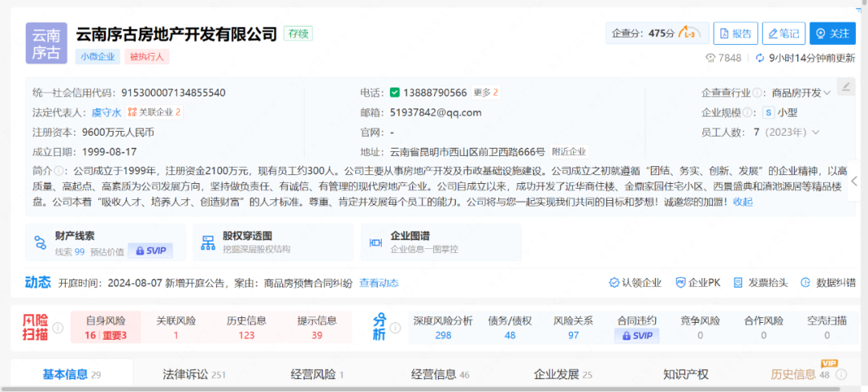
Task: Click the 存续 status badge
Action: [x=298, y=33]
